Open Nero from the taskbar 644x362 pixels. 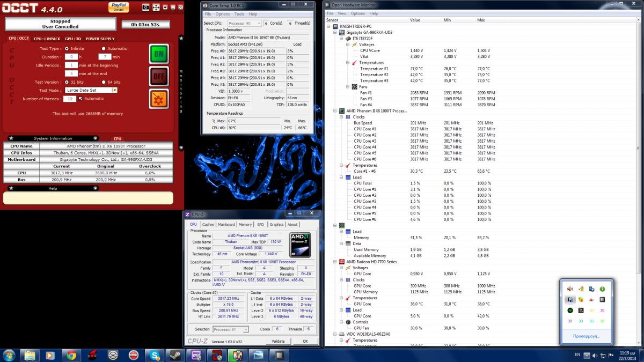click(x=134, y=354)
